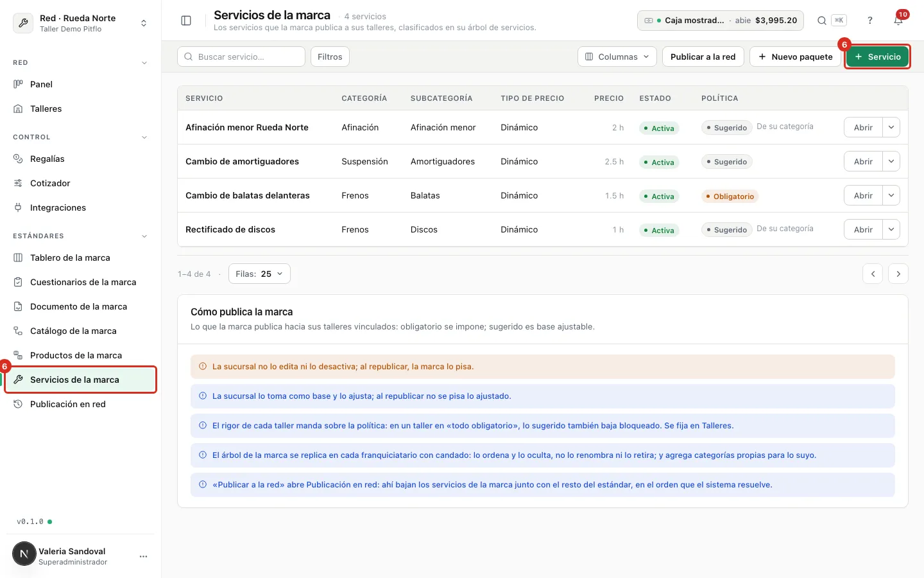Open the Filtros button

[x=330, y=57]
